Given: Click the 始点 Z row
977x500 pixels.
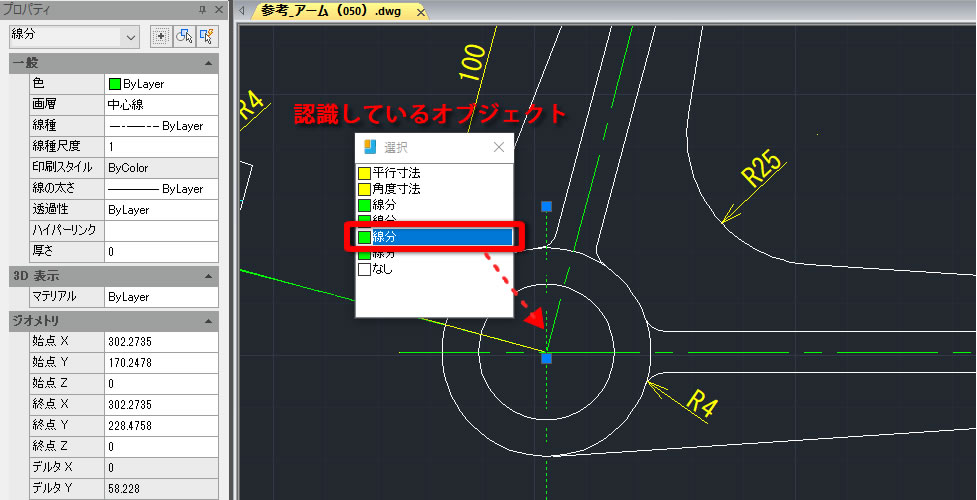Looking at the screenshot, I should 124,383.
